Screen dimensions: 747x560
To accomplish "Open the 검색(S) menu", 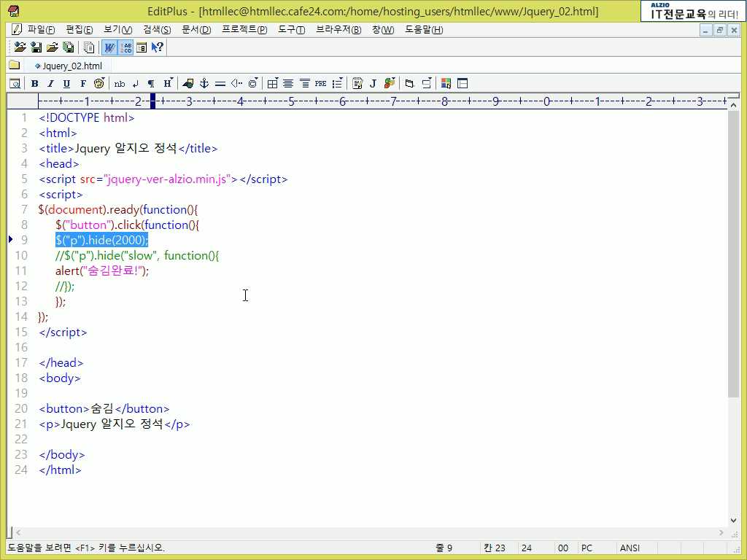I will (x=157, y=29).
